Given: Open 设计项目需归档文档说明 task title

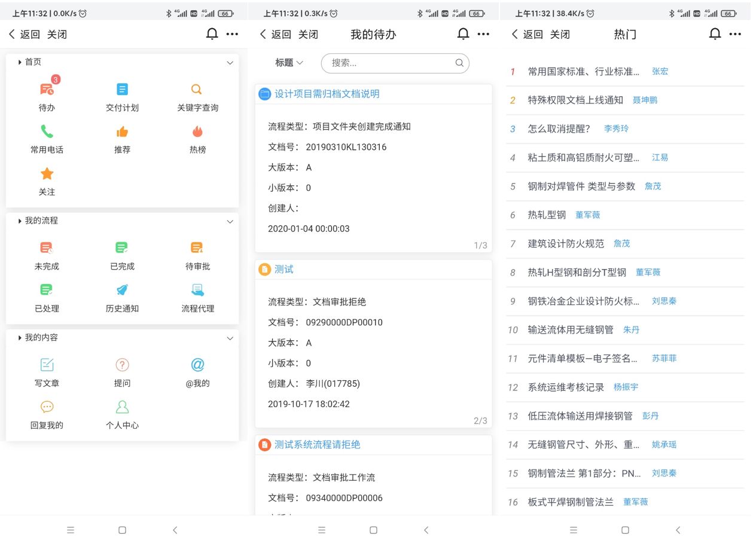Looking at the screenshot, I should point(327,94).
